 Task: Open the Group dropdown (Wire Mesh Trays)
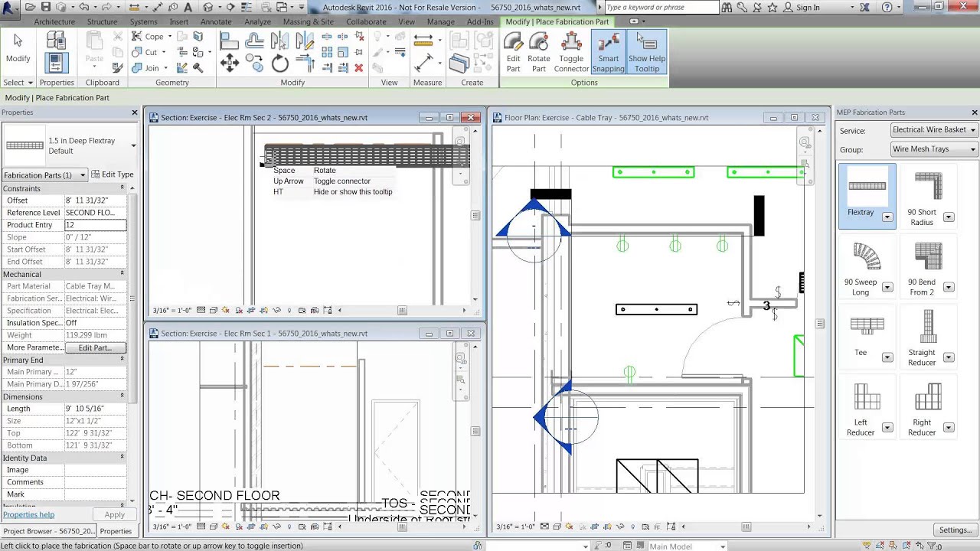(933, 149)
